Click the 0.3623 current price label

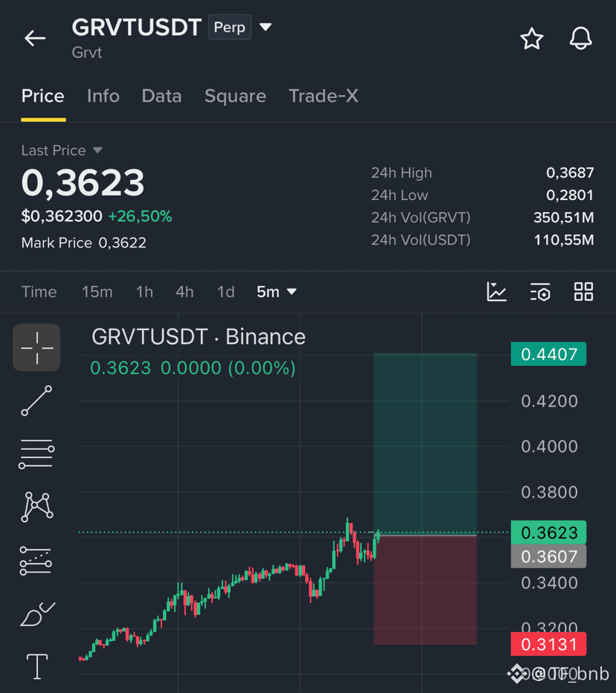(x=548, y=532)
